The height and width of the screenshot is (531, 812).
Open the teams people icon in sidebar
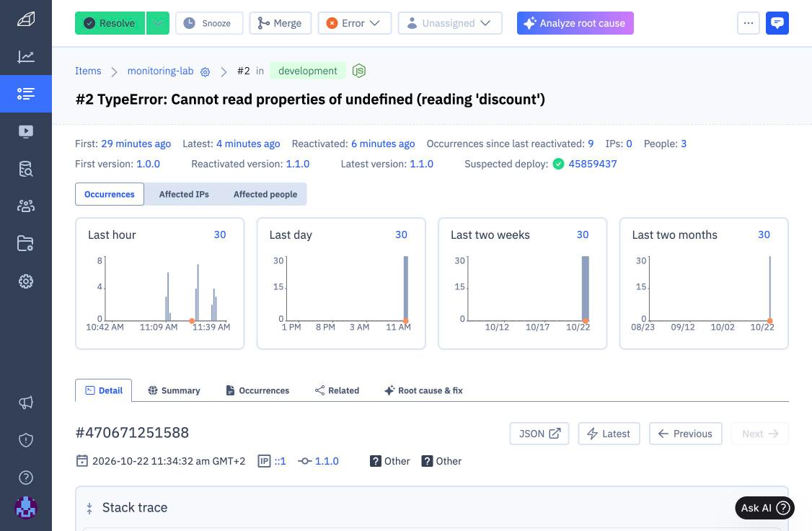26,206
